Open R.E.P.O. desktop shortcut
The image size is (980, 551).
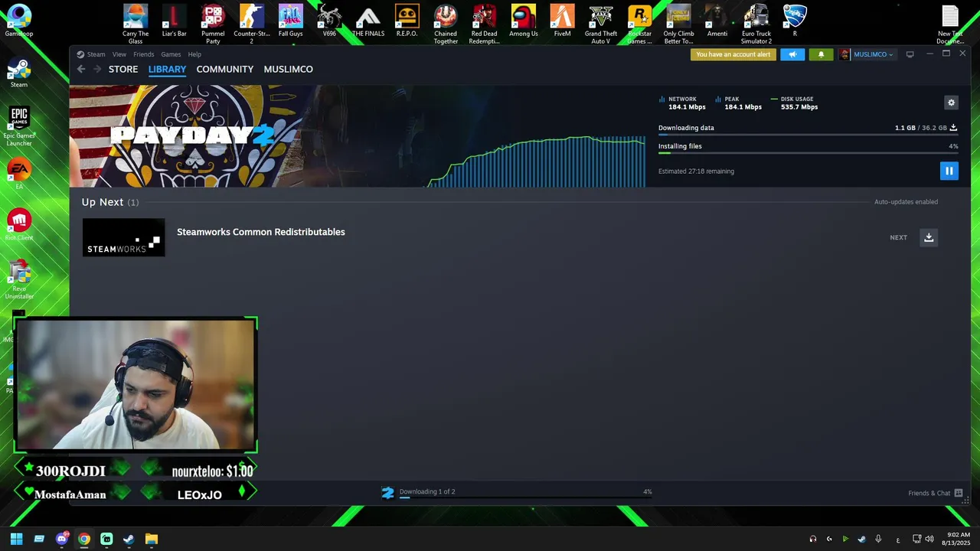407,21
